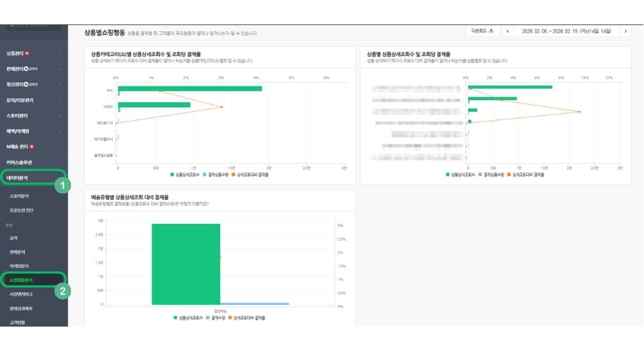Expand the 혜택/마케팅 sidebar chevron
644x351 pixels.
[60, 131]
